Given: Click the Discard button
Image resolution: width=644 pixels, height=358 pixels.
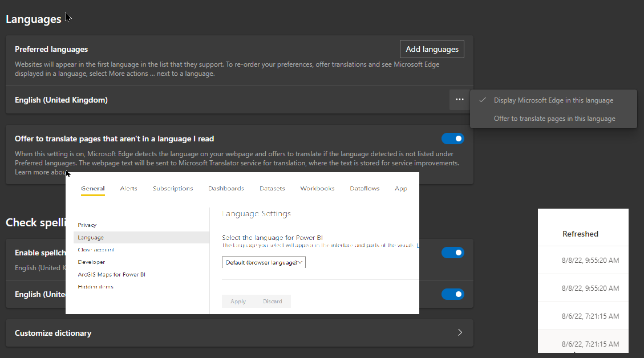Looking at the screenshot, I should 272,302.
